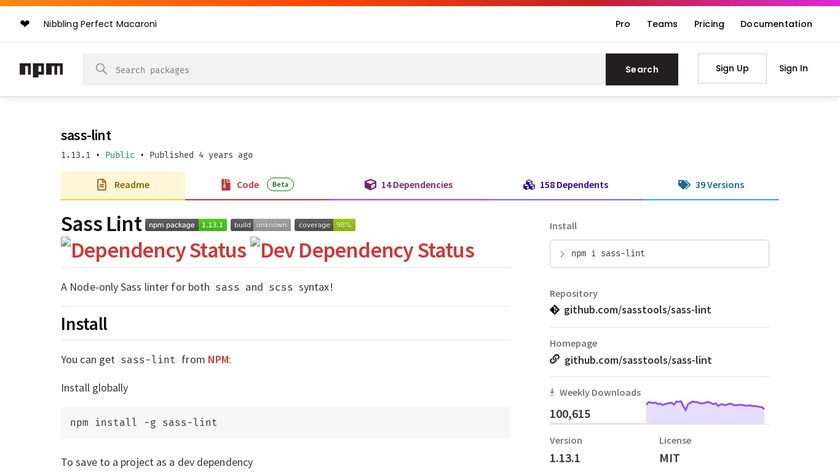Image resolution: width=840 pixels, height=472 pixels.
Task: Click the Dependents cubes icon
Action: [x=529, y=185]
